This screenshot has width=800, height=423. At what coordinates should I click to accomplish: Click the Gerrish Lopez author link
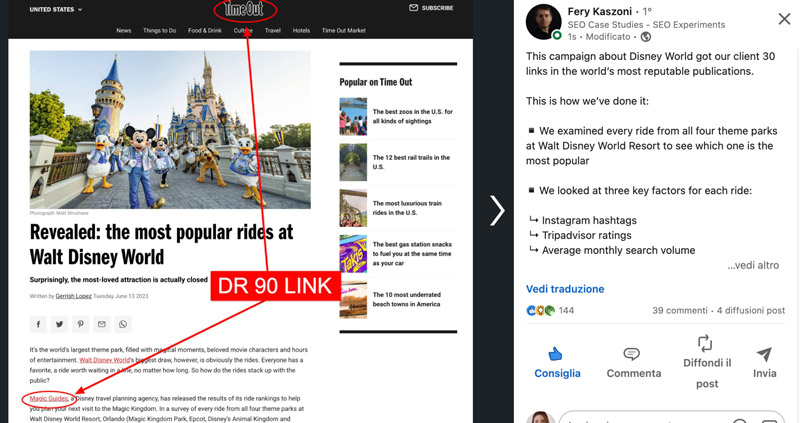click(x=73, y=296)
